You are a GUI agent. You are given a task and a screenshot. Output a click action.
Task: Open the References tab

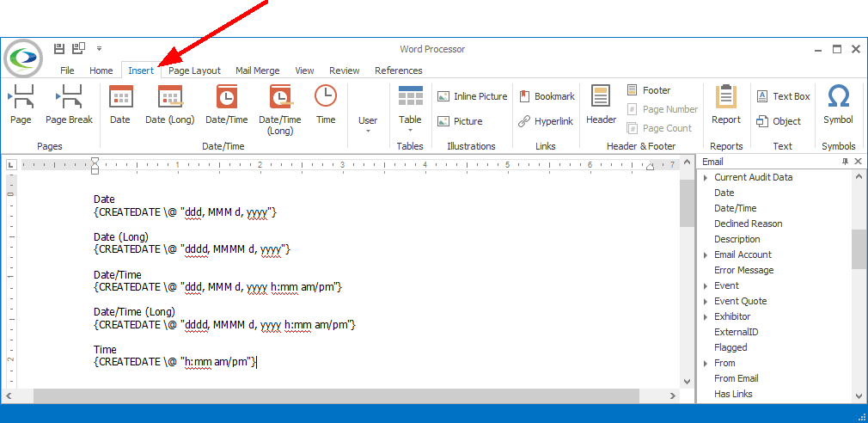(x=399, y=70)
